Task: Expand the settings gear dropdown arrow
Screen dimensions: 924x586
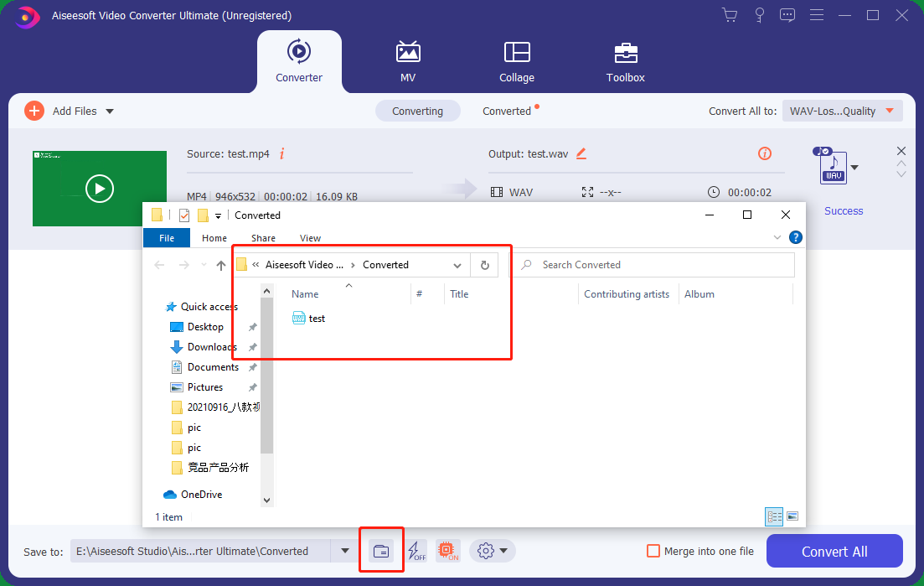Action: point(503,552)
